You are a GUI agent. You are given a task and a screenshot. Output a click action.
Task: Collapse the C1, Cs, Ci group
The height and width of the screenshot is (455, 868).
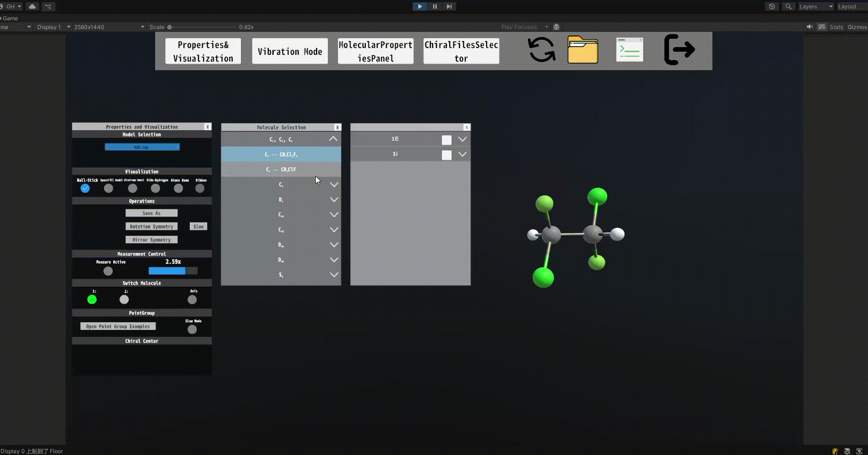point(333,139)
